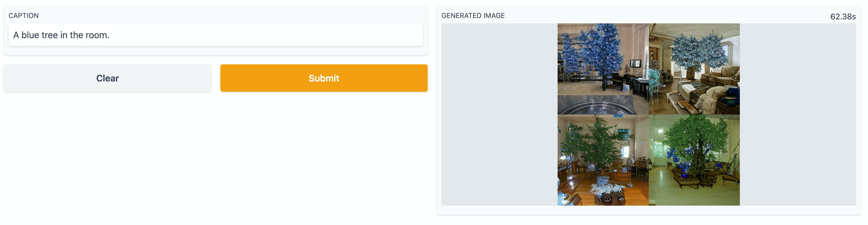868x225 pixels.
Task: Click the caption text input field
Action: (216, 35)
